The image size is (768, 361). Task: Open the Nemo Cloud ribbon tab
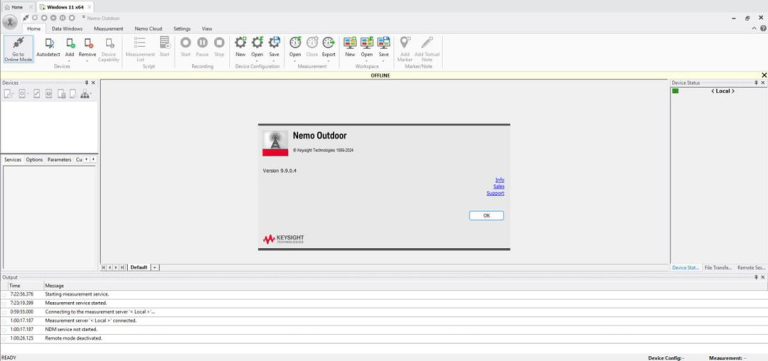point(148,29)
